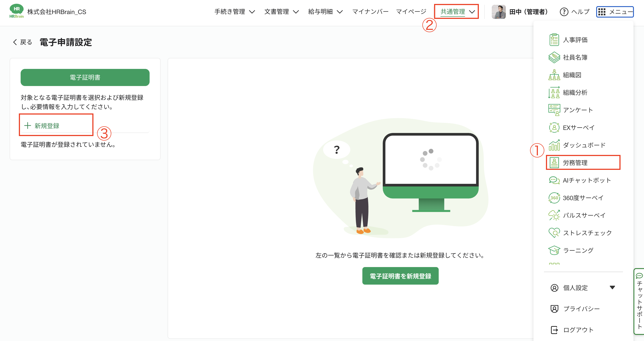The height and width of the screenshot is (341, 644).
Task: Select the 社員名簿 icon in the menu
Action: point(554,57)
